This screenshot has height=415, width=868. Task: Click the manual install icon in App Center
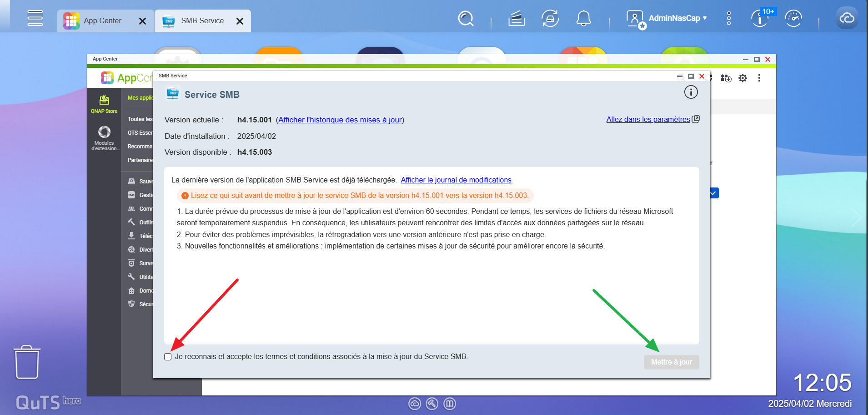726,78
